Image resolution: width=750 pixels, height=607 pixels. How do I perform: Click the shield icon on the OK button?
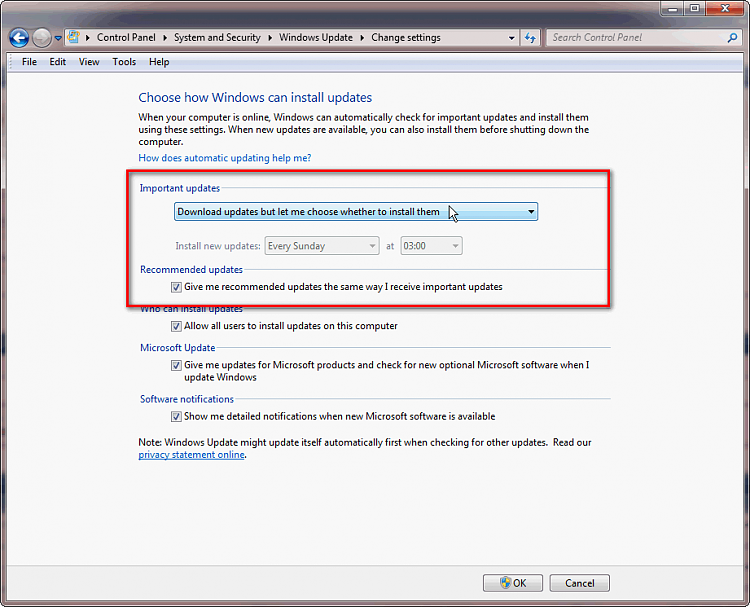point(506,583)
